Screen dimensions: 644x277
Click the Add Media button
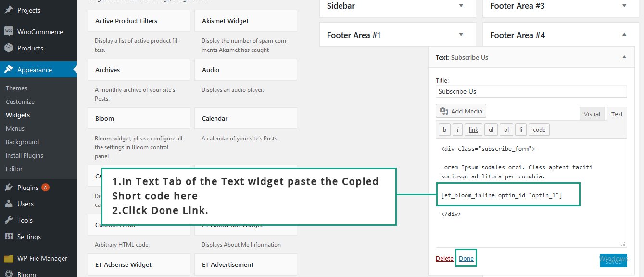click(x=461, y=111)
